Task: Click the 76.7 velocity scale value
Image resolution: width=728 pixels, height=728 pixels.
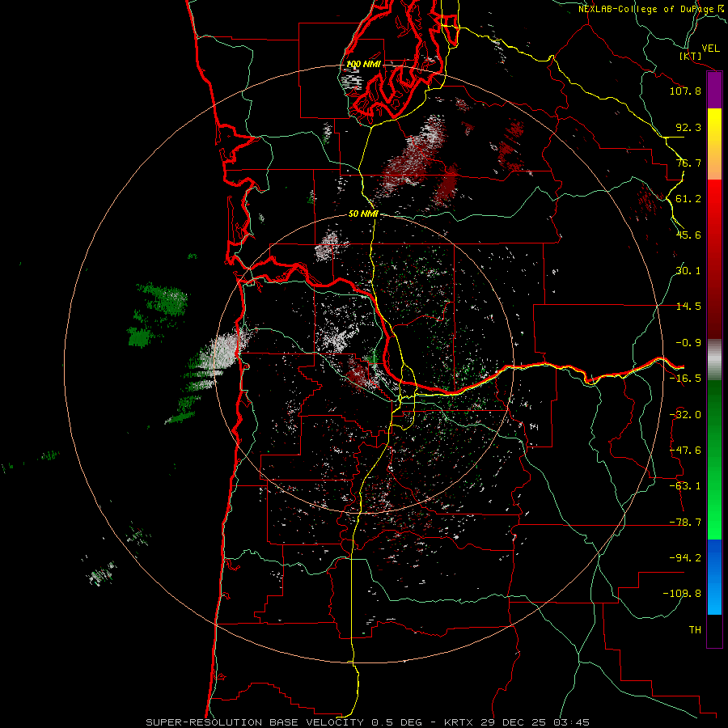Action: (x=688, y=163)
